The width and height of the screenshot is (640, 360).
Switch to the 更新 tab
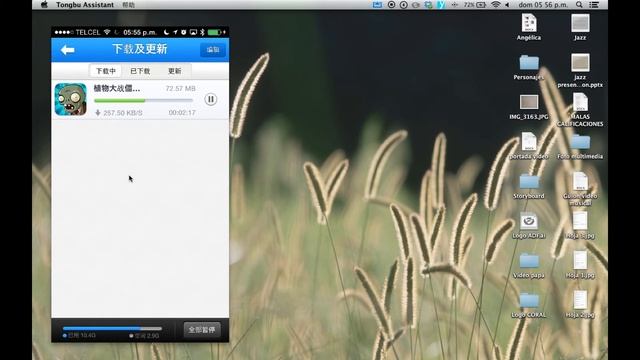(x=174, y=71)
